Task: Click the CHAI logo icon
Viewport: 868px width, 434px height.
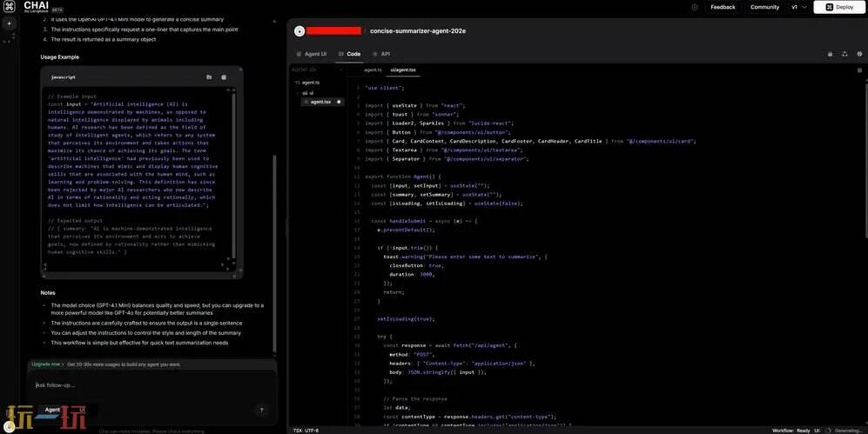Action: tap(9, 7)
